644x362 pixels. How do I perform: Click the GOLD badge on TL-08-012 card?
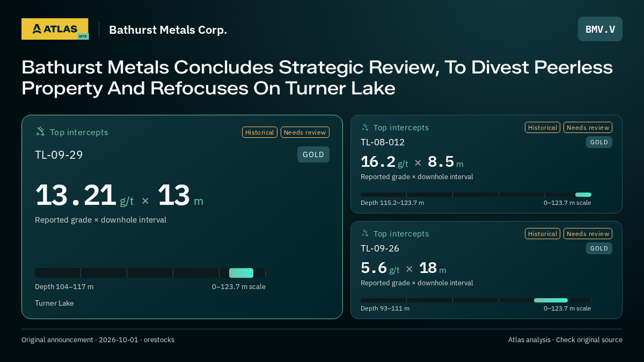[x=599, y=142]
